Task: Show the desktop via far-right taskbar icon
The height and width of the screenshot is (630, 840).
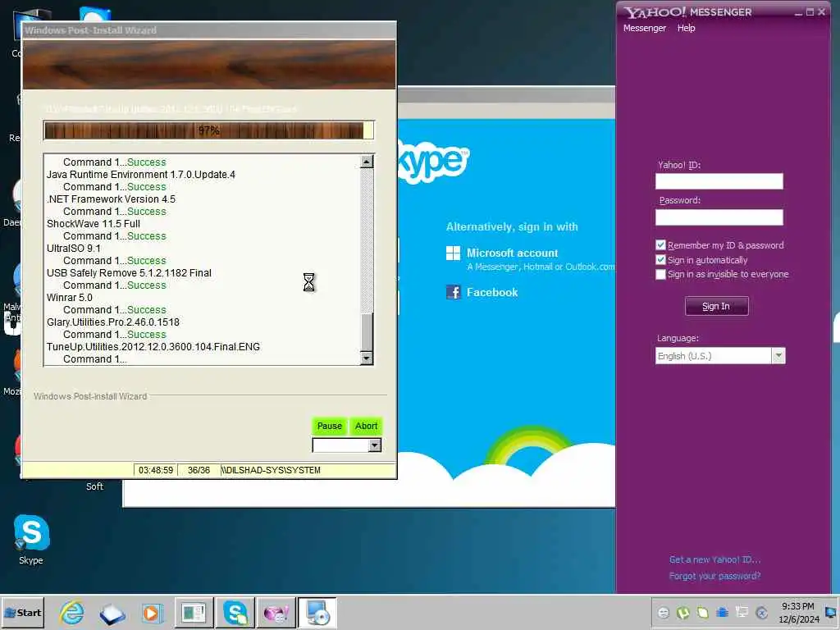Action: click(x=832, y=612)
